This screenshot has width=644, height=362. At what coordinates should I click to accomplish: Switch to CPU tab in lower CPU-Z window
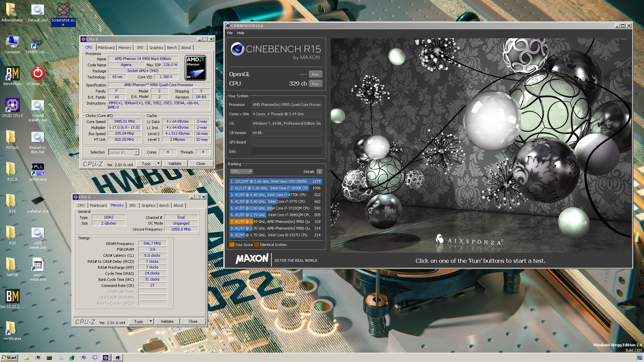point(81,205)
